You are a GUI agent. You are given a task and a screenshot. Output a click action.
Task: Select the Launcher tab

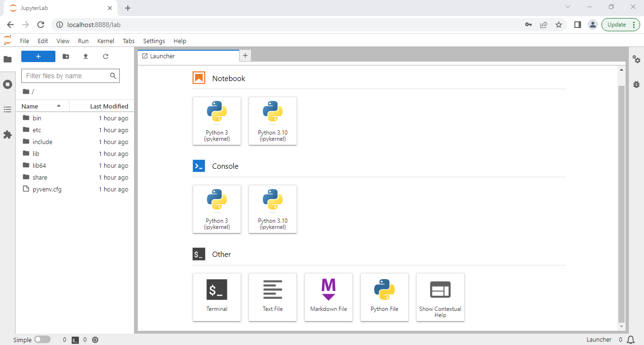point(188,56)
